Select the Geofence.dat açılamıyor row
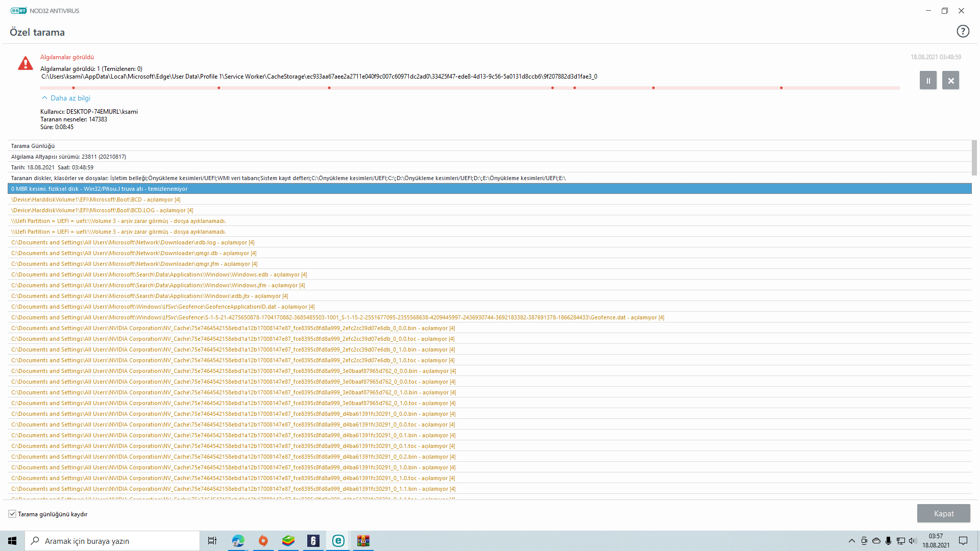The image size is (980, 551). point(489,317)
